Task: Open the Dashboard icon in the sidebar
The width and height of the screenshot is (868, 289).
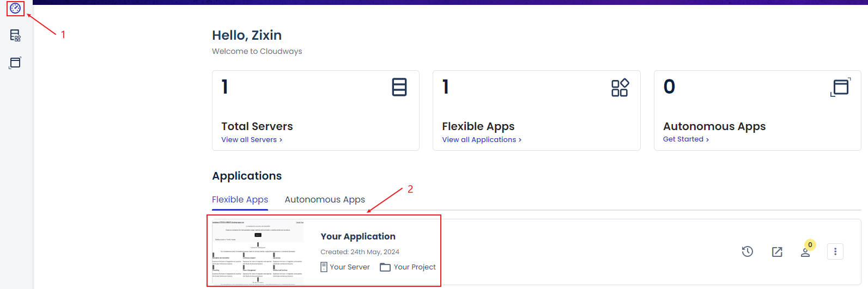Action: [15, 8]
